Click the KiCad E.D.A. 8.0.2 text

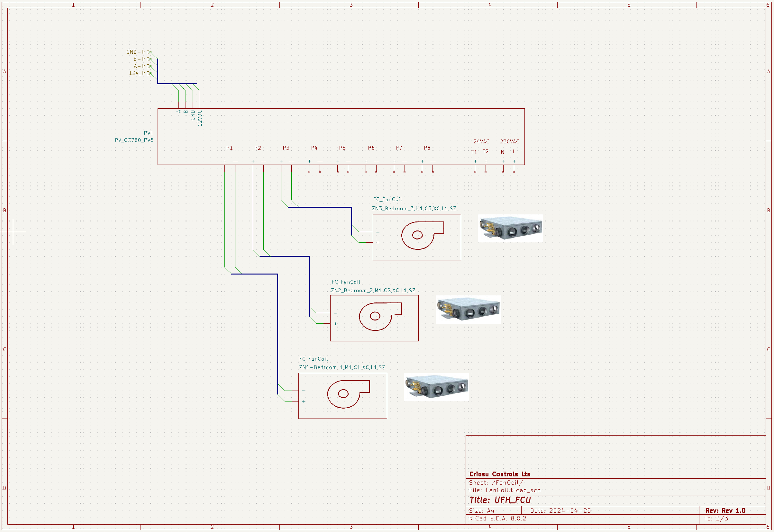(x=497, y=518)
